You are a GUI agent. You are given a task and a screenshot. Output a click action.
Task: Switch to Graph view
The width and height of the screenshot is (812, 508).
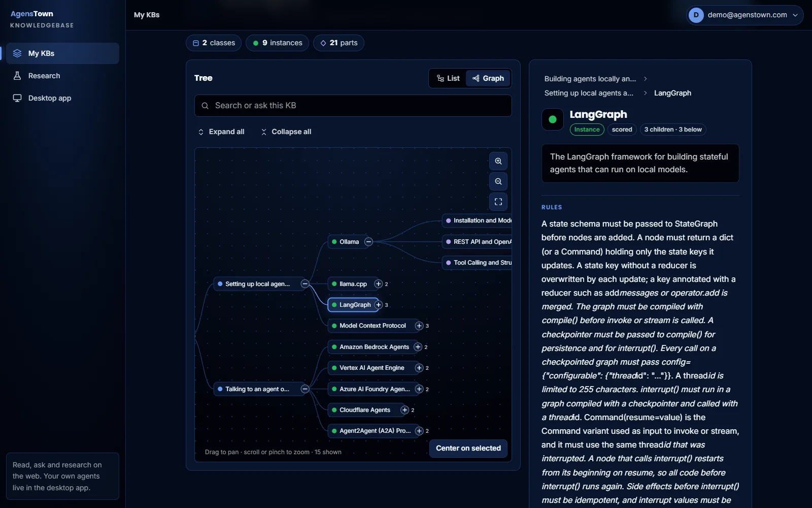tap(488, 78)
